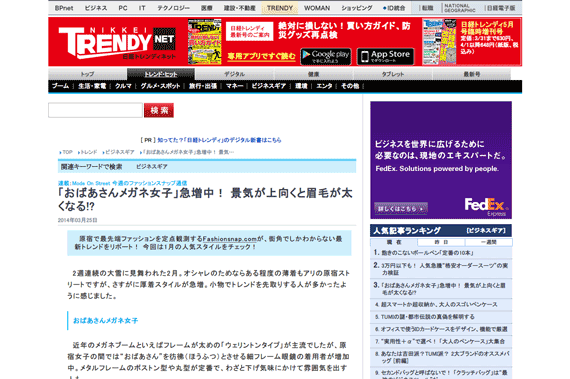Open ranking 1 ボールペン「定番の10本」 article

click(427, 253)
